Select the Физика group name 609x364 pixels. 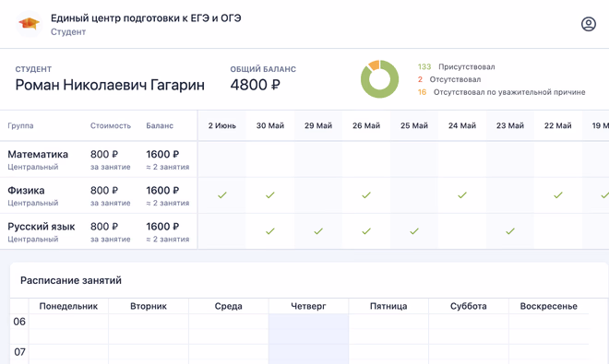tap(26, 191)
